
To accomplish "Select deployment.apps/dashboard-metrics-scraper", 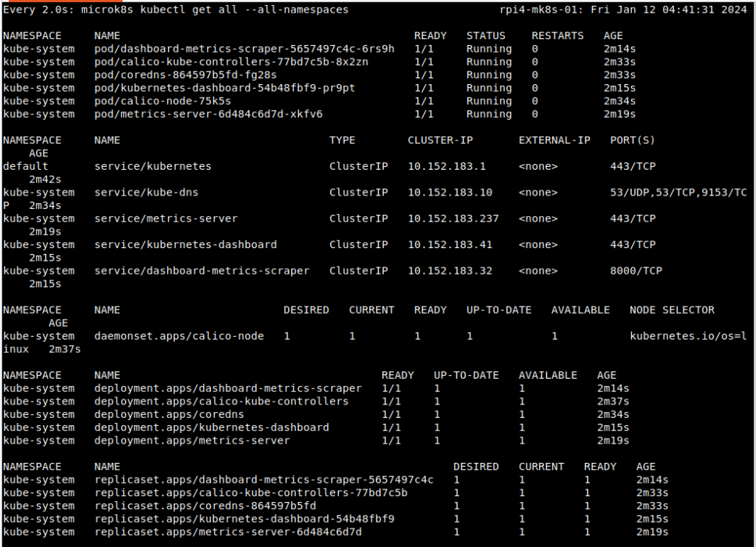I will 227,388.
